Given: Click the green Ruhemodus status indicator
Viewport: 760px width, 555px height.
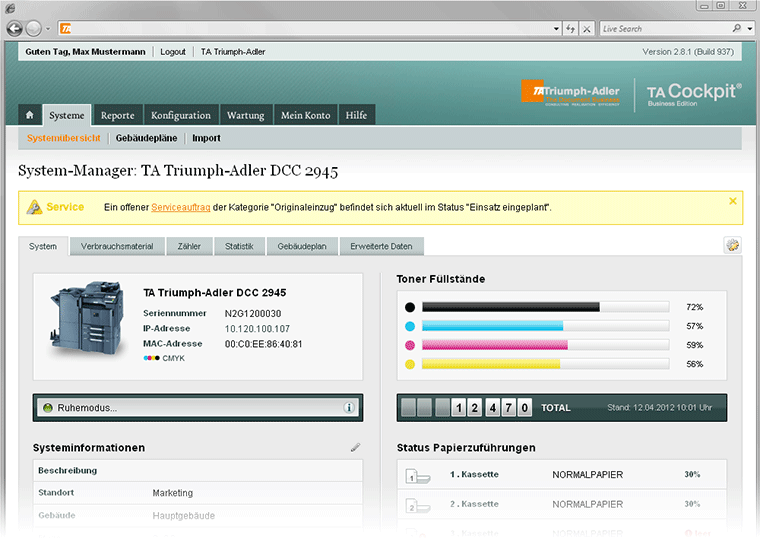Looking at the screenshot, I should [48, 408].
